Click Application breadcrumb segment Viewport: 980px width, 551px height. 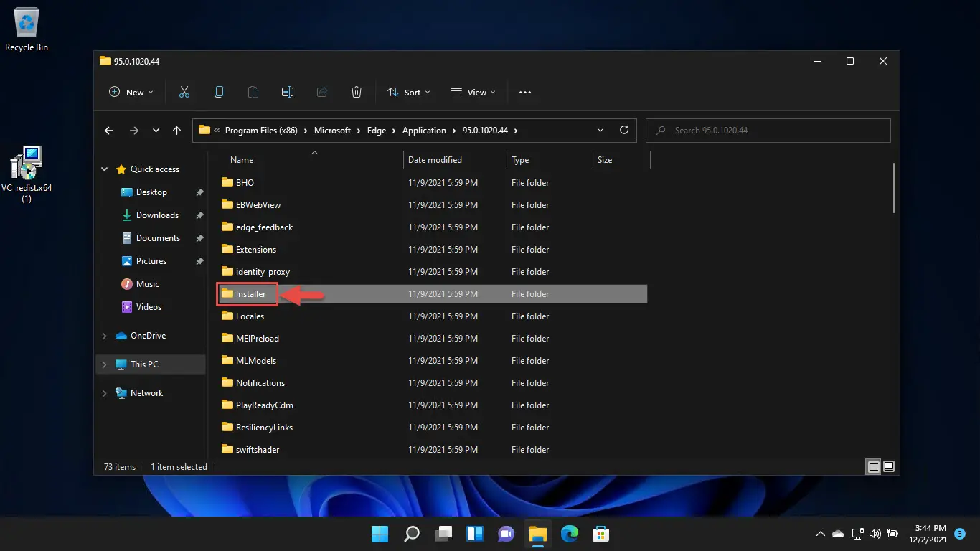point(424,131)
